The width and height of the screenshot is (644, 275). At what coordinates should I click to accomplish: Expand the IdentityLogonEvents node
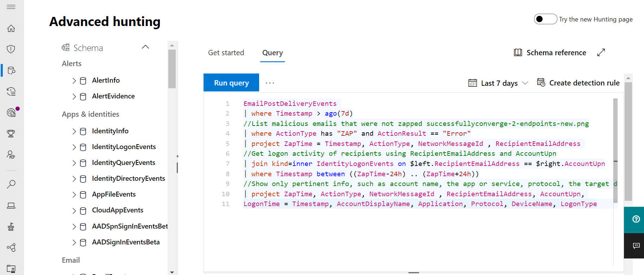[74, 147]
